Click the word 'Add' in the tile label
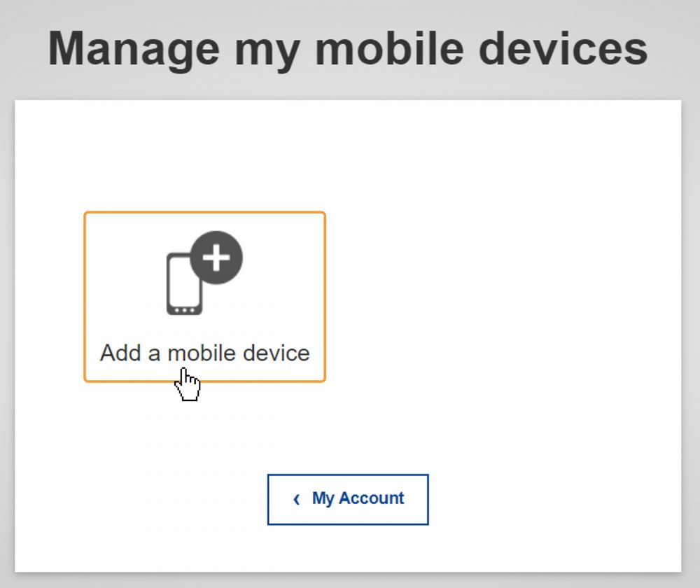The height and width of the screenshot is (588, 700). point(120,353)
